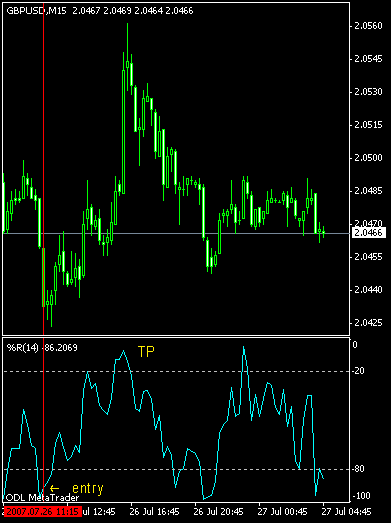This screenshot has width=391, height=523.
Task: Click the 2.0440 price axis label
Action: point(368,290)
